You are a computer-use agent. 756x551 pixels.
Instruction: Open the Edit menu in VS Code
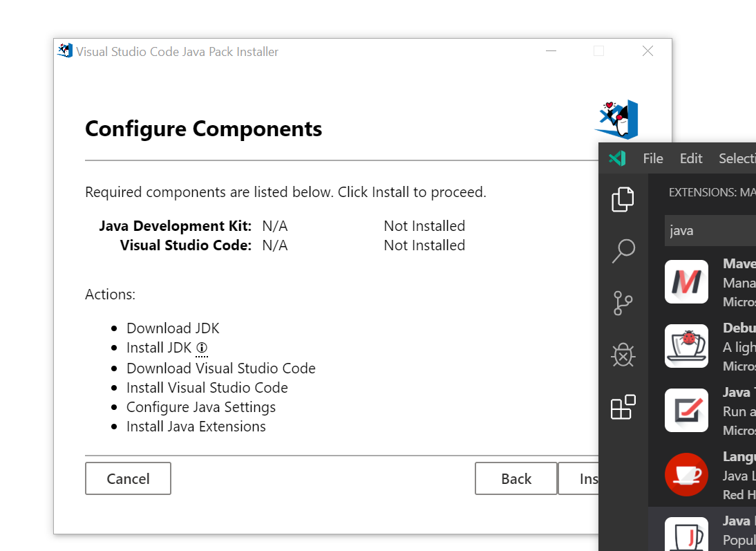tap(691, 158)
